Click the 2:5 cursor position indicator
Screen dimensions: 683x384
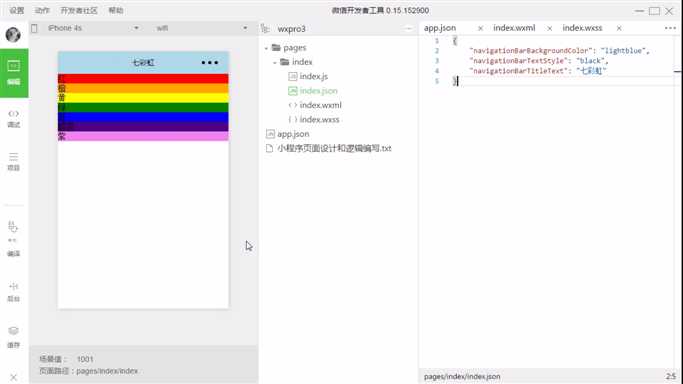(671, 376)
